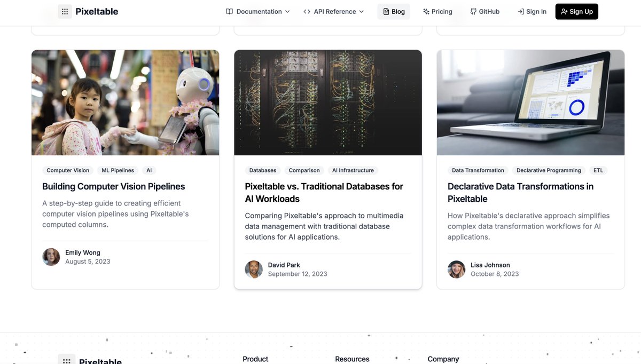This screenshot has width=641, height=364.
Task: Open the Blog nav item
Action: click(394, 12)
